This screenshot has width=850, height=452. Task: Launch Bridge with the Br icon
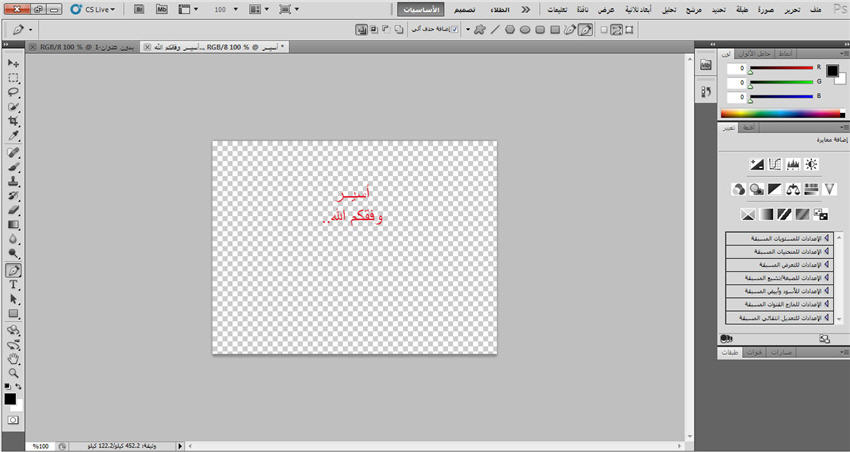tap(139, 9)
